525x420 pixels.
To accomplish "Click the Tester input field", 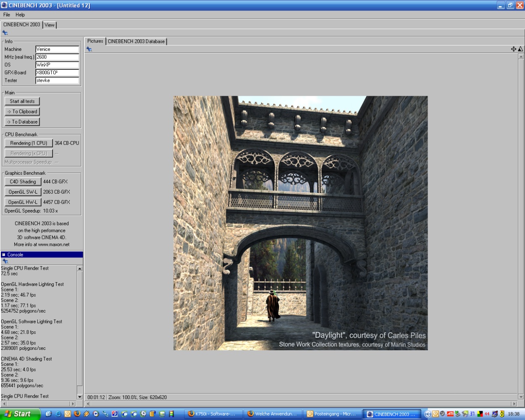I will coord(57,80).
